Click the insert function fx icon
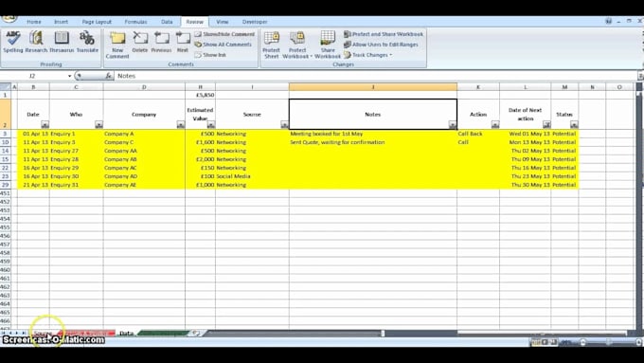The width and height of the screenshot is (644, 363). [108, 76]
